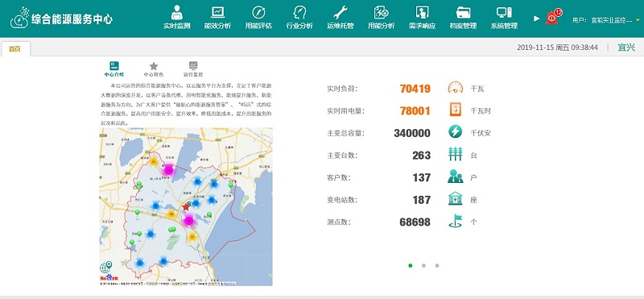Image resolution: width=644 pixels, height=299 pixels.
Task: Open the 实时监测 real-time monitoring module
Action: click(176, 18)
